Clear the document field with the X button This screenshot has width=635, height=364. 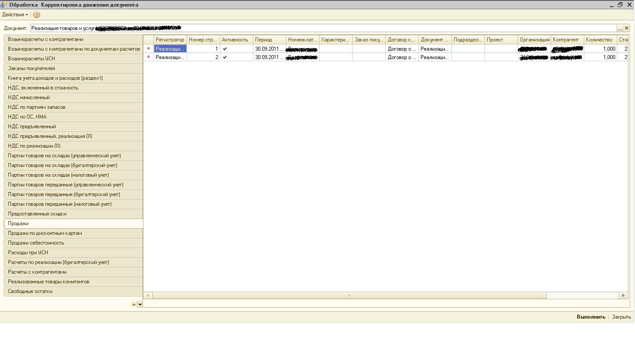[x=626, y=28]
